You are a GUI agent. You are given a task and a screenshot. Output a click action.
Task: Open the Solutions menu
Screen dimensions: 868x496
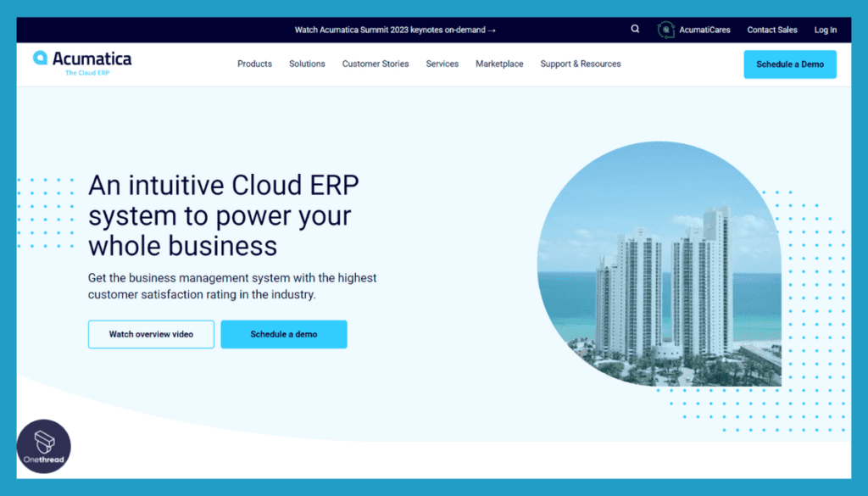coord(307,64)
